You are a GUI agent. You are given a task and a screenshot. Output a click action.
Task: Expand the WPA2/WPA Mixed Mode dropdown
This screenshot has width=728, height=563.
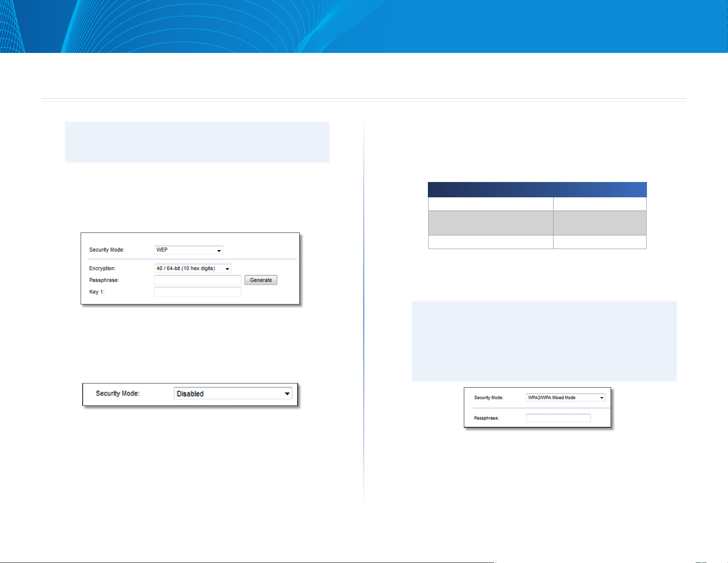[x=566, y=398]
